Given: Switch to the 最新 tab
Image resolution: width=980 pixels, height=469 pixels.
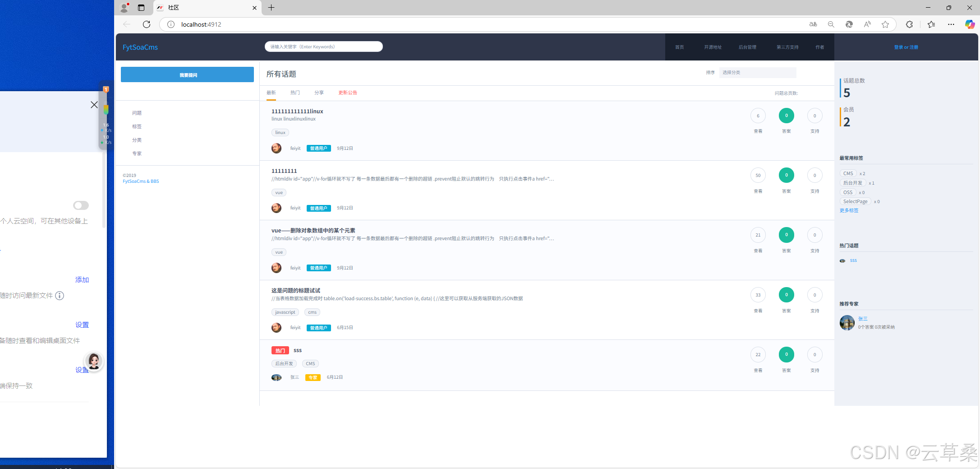Looking at the screenshot, I should (271, 93).
